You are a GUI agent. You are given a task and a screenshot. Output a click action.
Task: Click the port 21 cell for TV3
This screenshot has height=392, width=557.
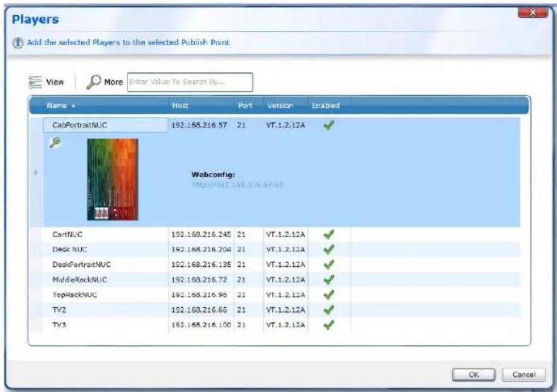[242, 325]
